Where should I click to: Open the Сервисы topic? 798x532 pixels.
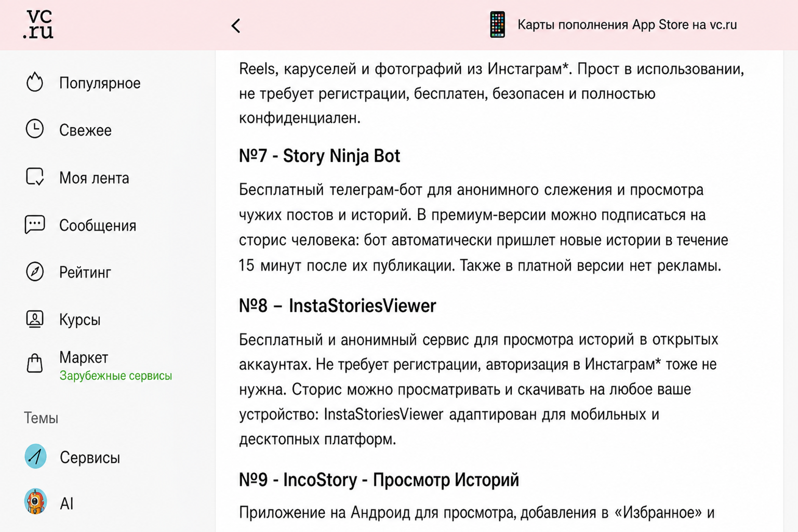tap(90, 458)
